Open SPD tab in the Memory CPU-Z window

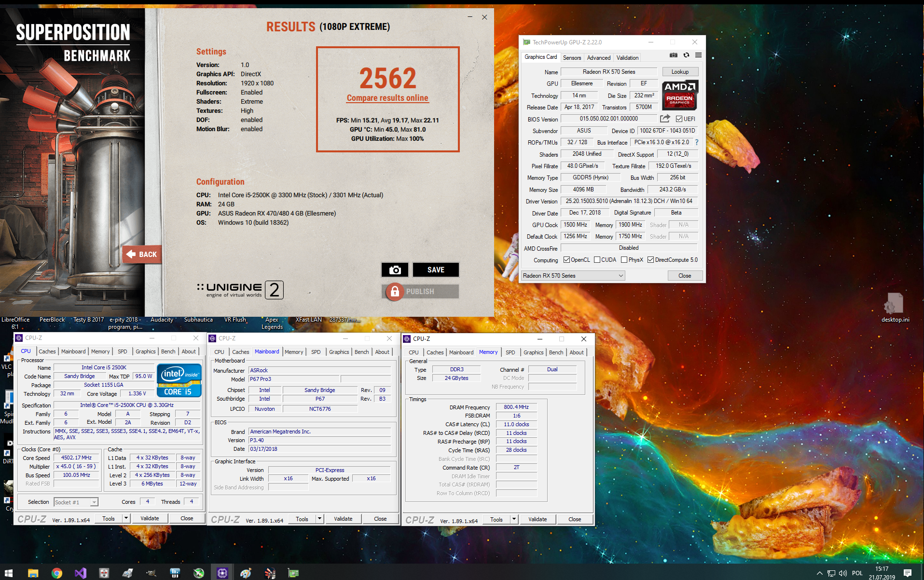pos(510,352)
